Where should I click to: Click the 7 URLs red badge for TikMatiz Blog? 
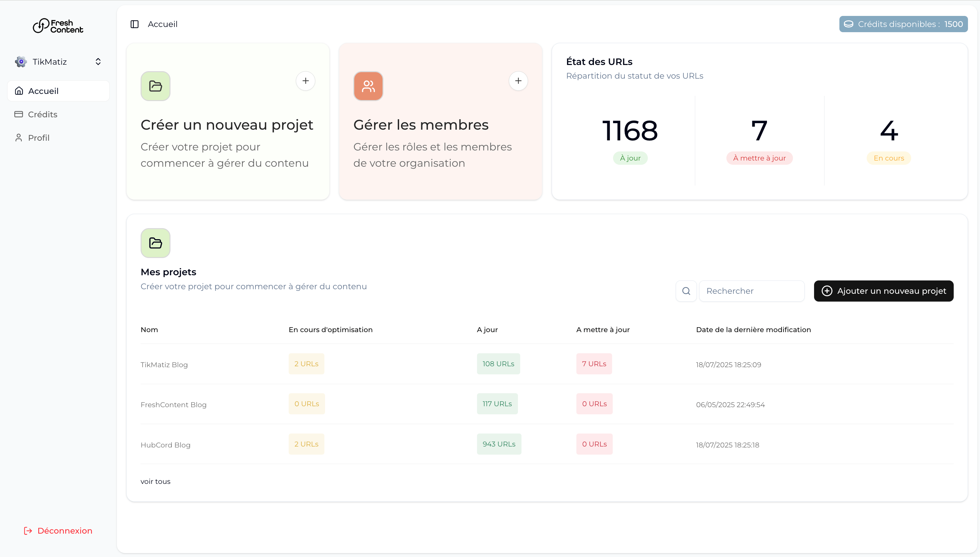click(594, 364)
